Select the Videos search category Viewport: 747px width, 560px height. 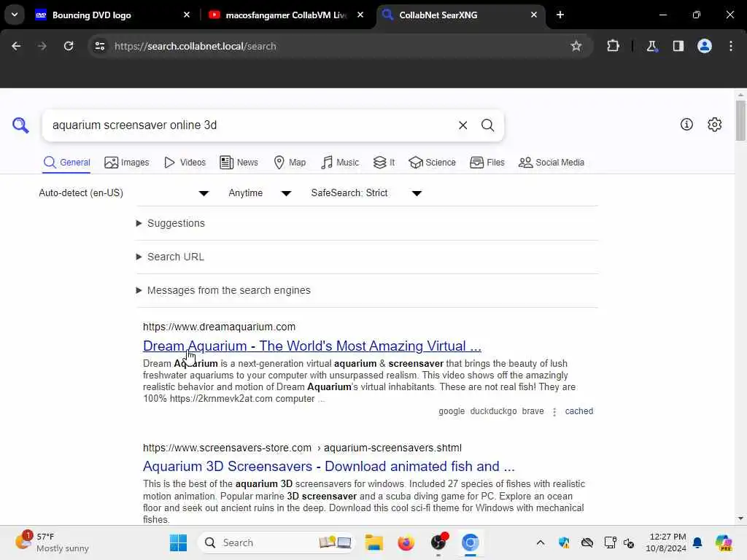185,163
